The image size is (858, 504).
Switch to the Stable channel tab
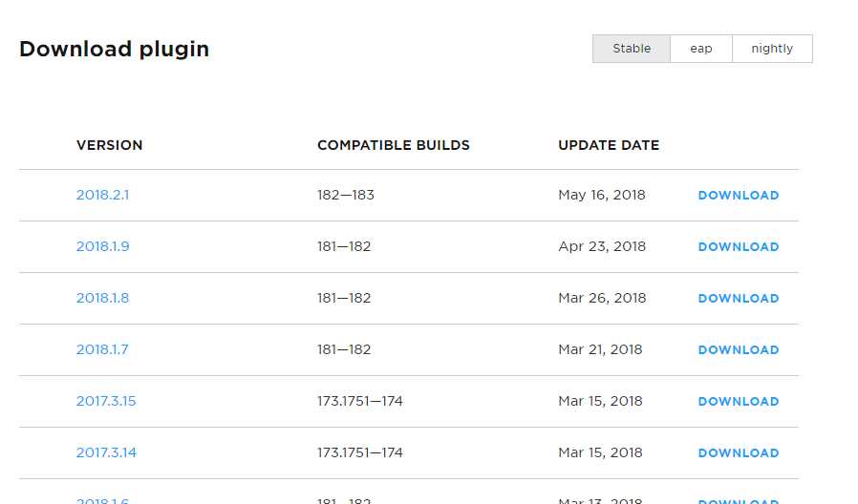point(632,49)
